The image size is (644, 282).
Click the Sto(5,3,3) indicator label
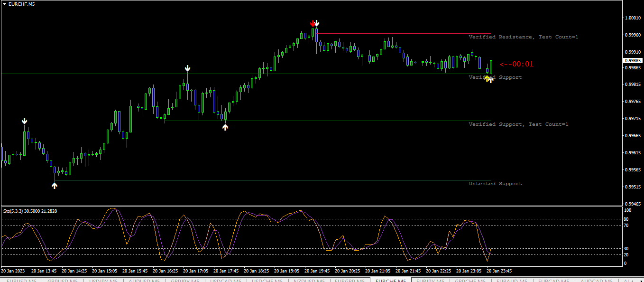pyautogui.click(x=30, y=211)
